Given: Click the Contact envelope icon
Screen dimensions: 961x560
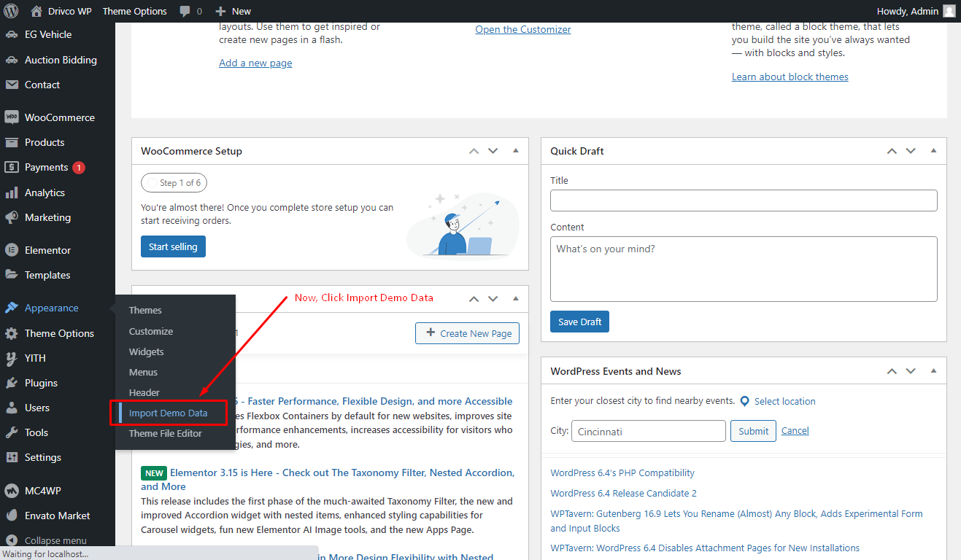Looking at the screenshot, I should click(11, 85).
